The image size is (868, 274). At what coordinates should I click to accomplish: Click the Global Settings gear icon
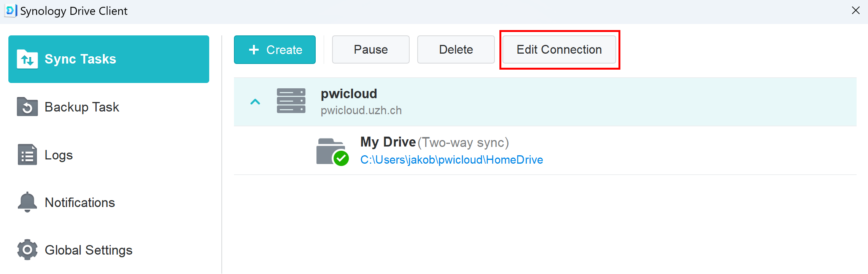[27, 250]
